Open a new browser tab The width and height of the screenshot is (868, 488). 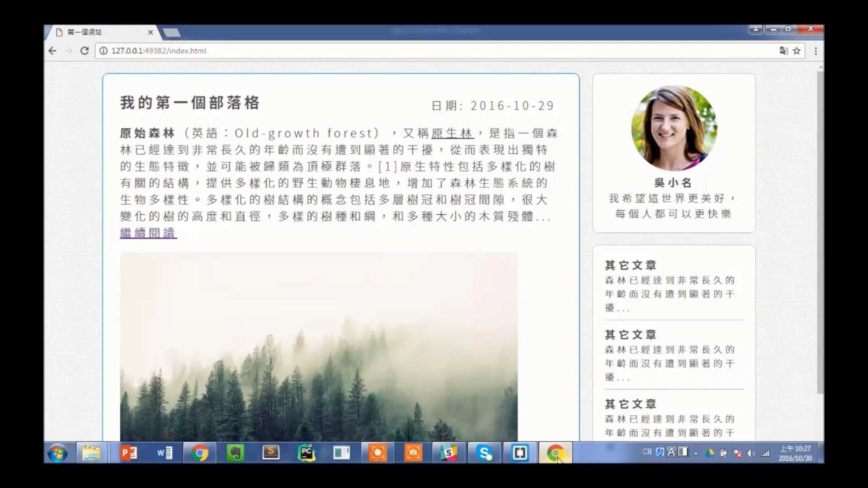[x=172, y=33]
